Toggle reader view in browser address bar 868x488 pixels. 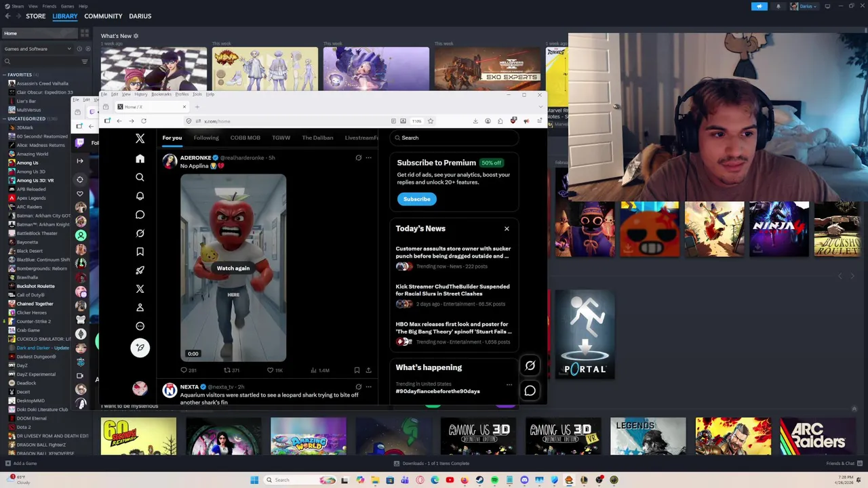coord(393,121)
